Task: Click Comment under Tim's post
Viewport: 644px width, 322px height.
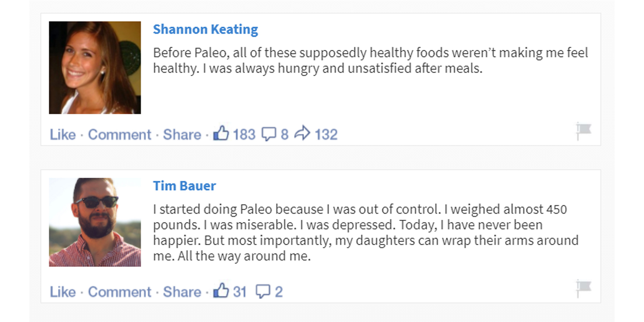Action: tap(119, 292)
